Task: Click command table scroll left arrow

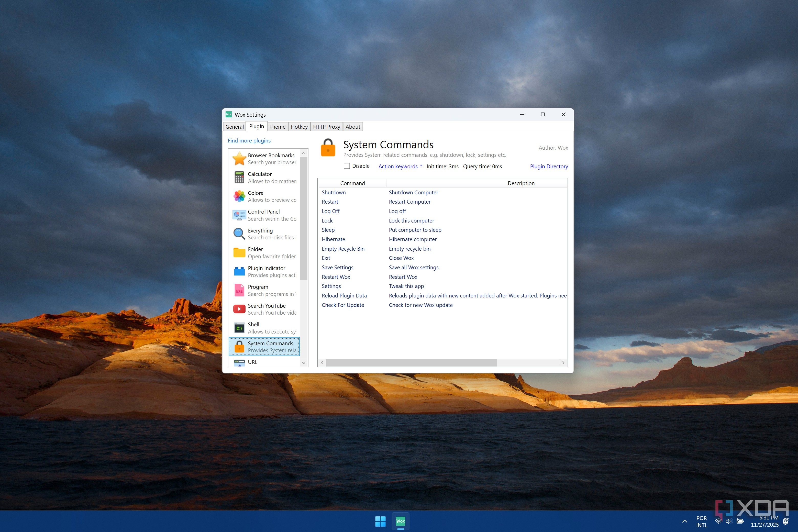Action: tap(322, 363)
